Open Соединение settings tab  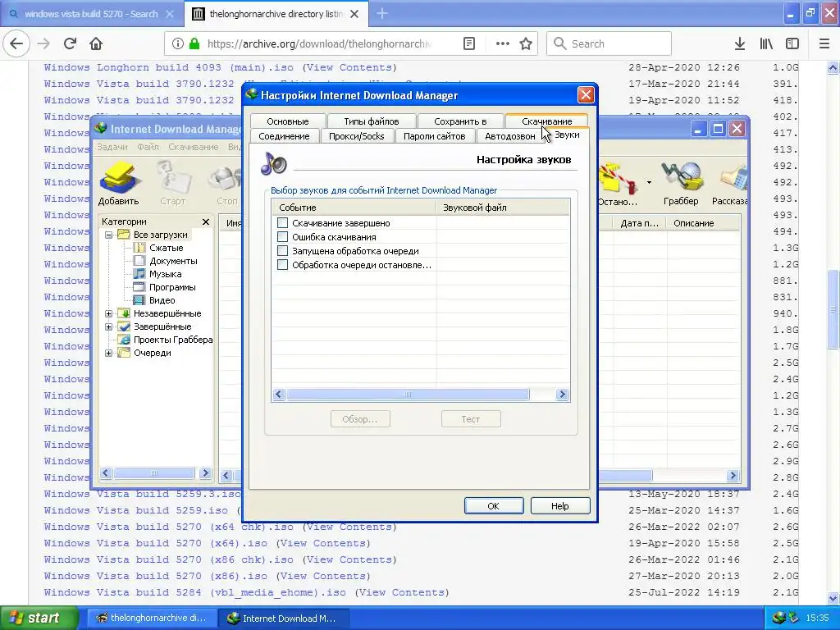(284, 136)
